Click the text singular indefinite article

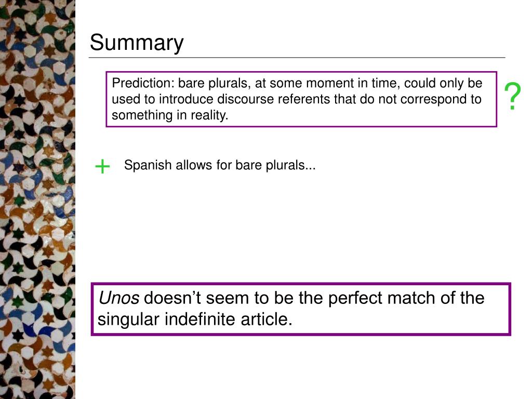pos(195,320)
